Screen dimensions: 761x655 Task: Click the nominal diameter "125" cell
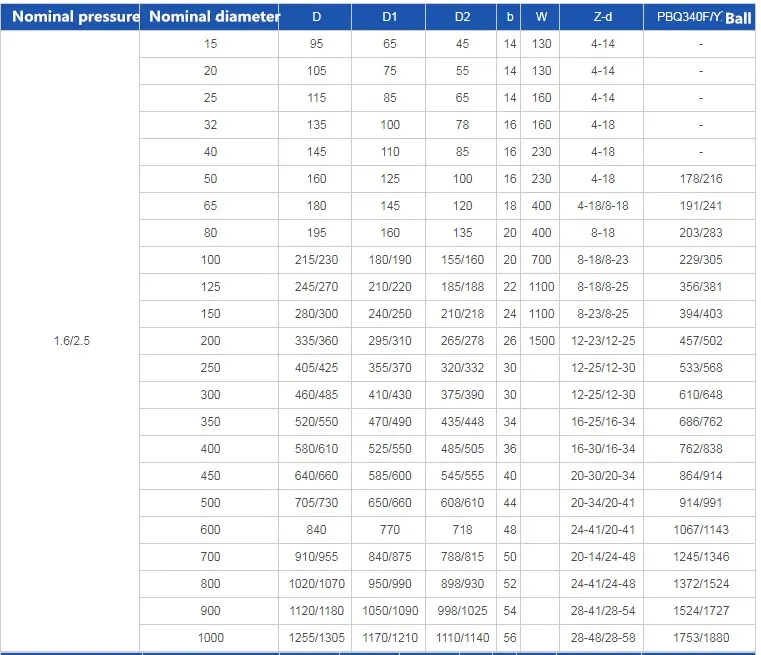[210, 287]
